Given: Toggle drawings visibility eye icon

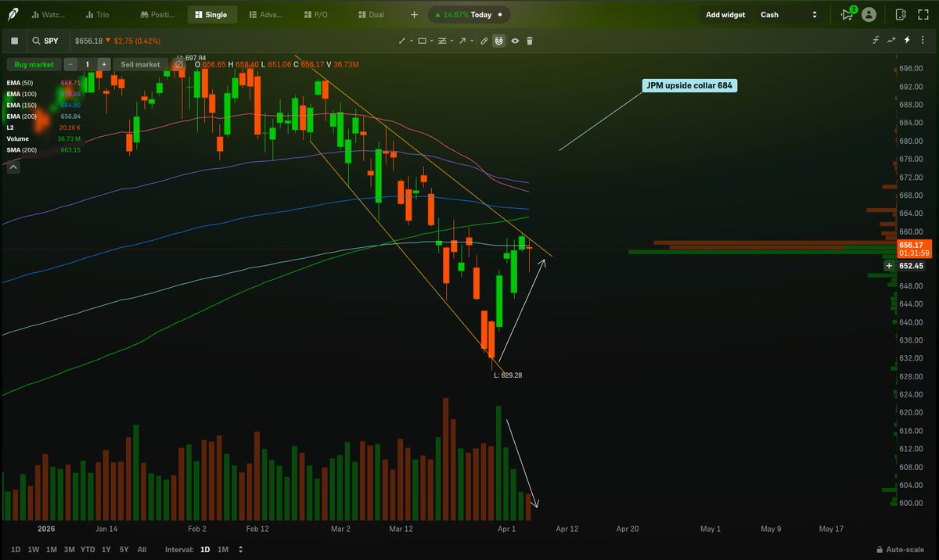Looking at the screenshot, I should pyautogui.click(x=515, y=41).
